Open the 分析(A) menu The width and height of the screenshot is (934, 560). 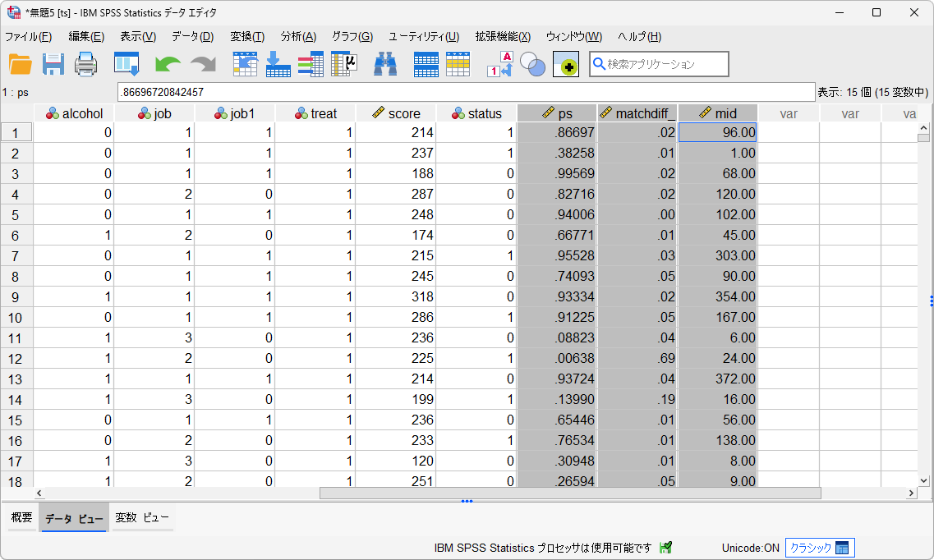(x=298, y=37)
